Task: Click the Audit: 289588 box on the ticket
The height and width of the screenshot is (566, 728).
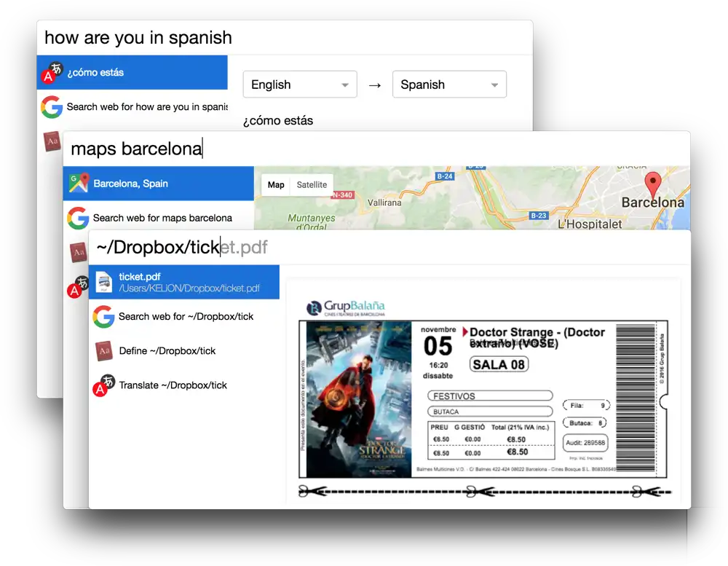Action: (x=585, y=443)
